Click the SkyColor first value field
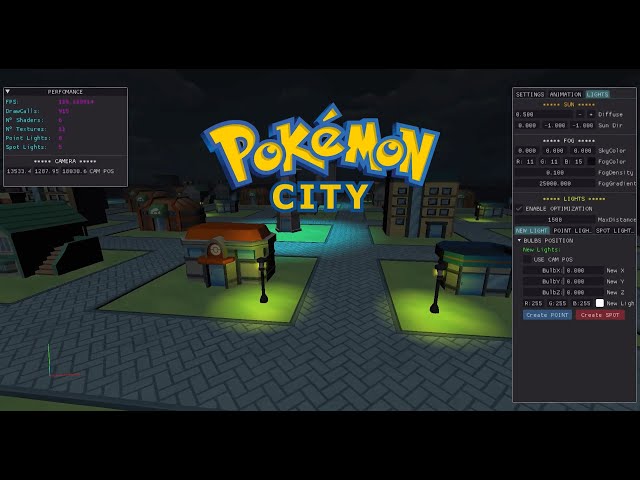The image size is (640, 480). pyautogui.click(x=527, y=151)
